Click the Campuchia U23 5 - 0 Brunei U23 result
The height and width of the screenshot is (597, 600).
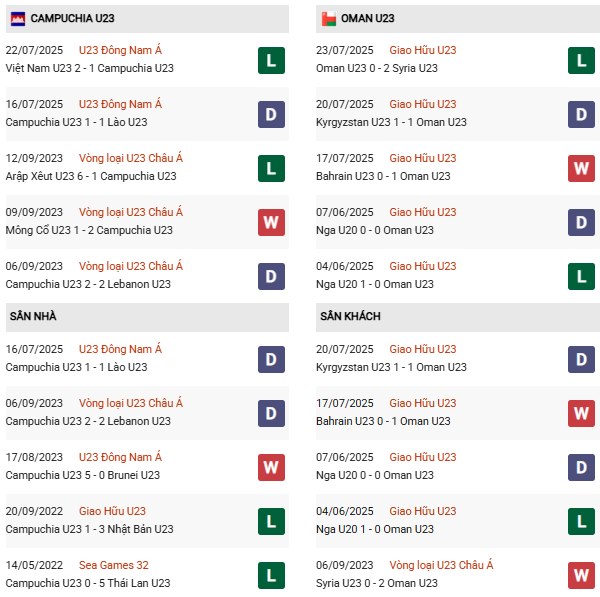click(x=83, y=476)
